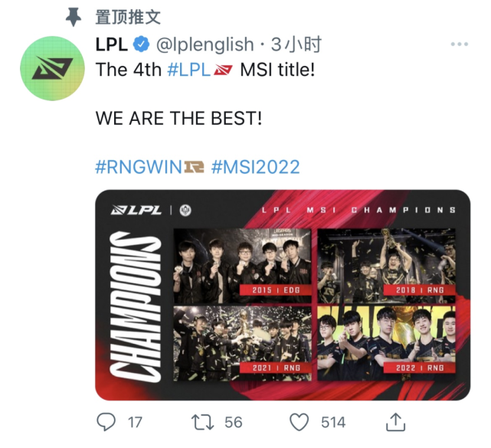Click the LPL display name
The image size is (491, 448).
pyautogui.click(x=112, y=44)
